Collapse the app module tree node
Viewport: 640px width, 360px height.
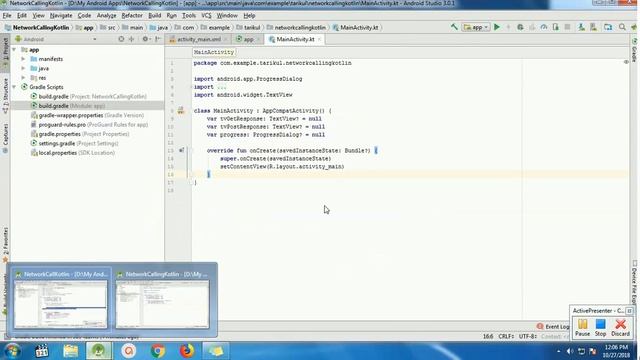[14, 49]
